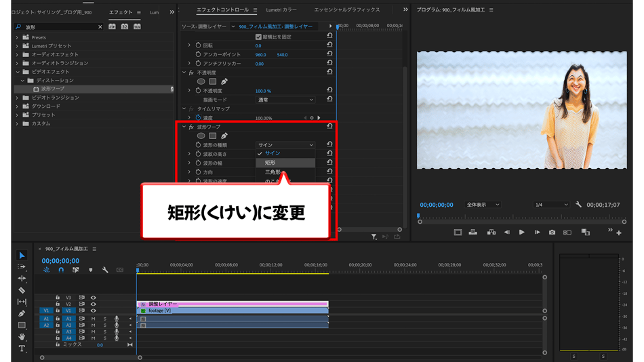
Task: Open the エフェクト panel tab
Action: tap(121, 12)
